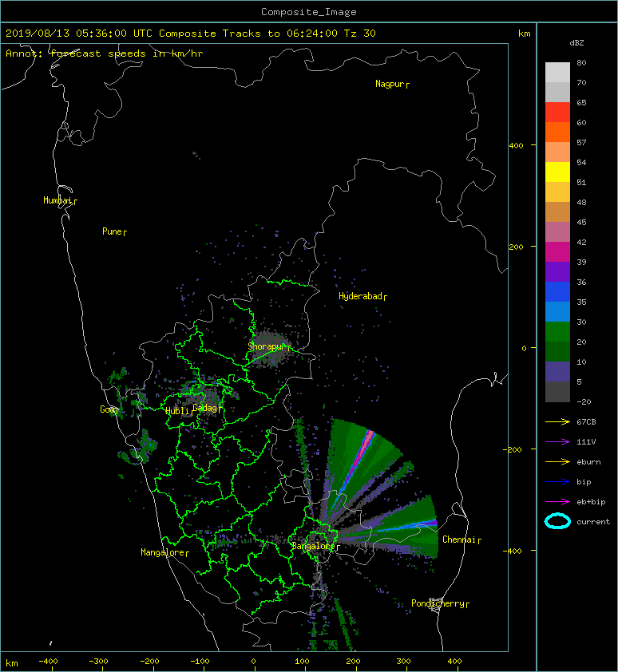Select the red swatch below 65 dBZ
Image resolution: width=618 pixels, height=672 pixels.
(557, 113)
